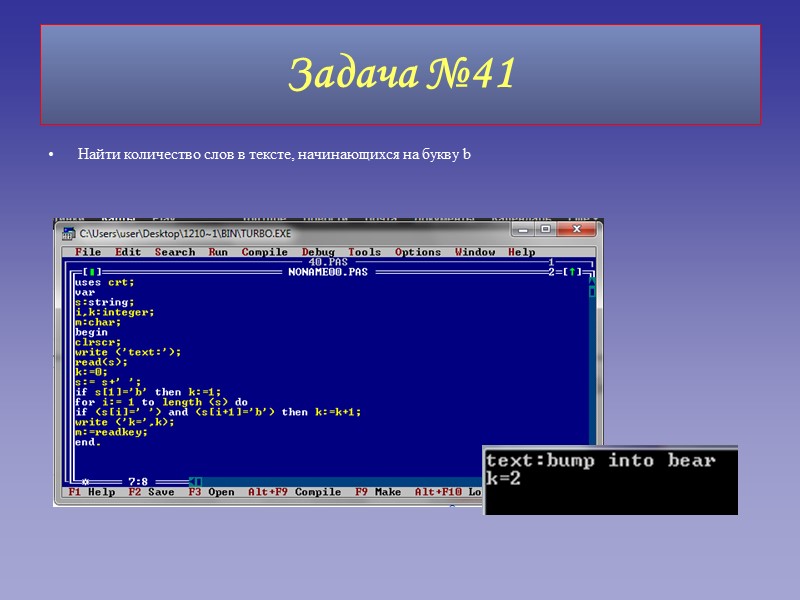Click the 'clrscr;' code line
Viewport: 800px width, 600px height.
pyautogui.click(x=98, y=342)
